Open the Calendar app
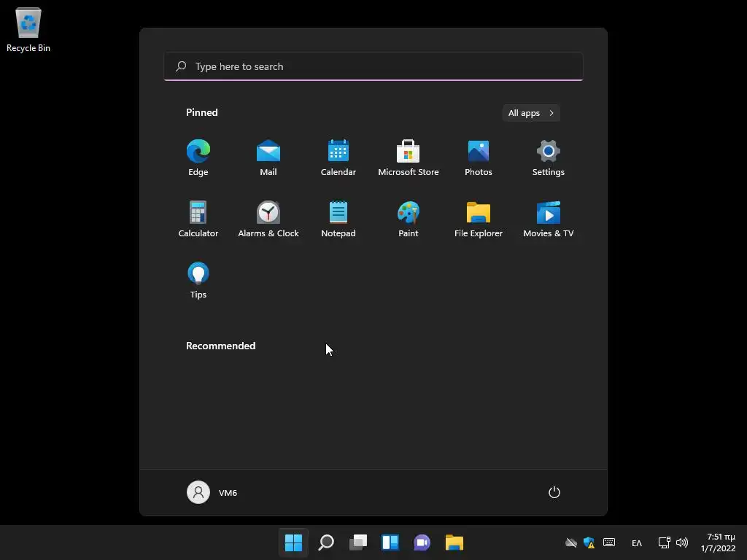 338,157
